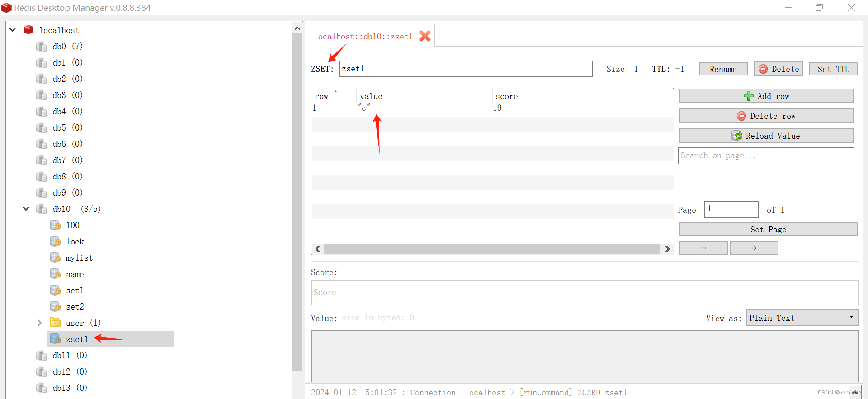Screen dimensions: 868x399
Task: Click the key icon beside mylist
Action: coord(55,258)
